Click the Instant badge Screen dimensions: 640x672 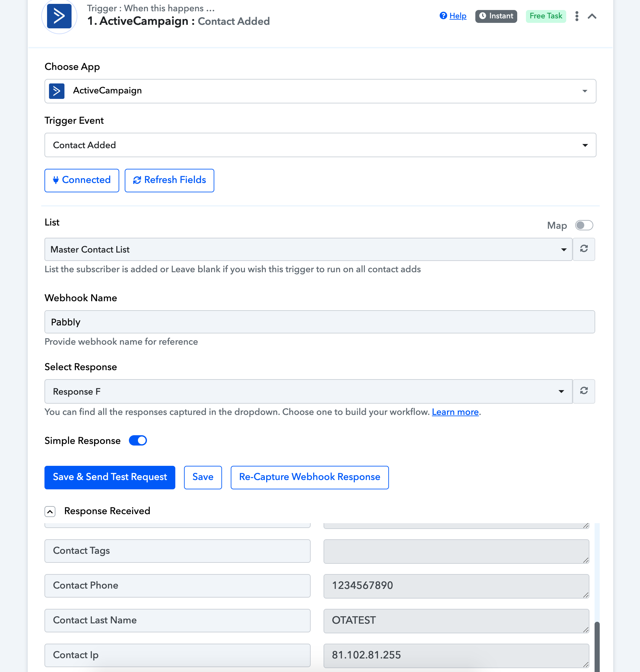496,16
